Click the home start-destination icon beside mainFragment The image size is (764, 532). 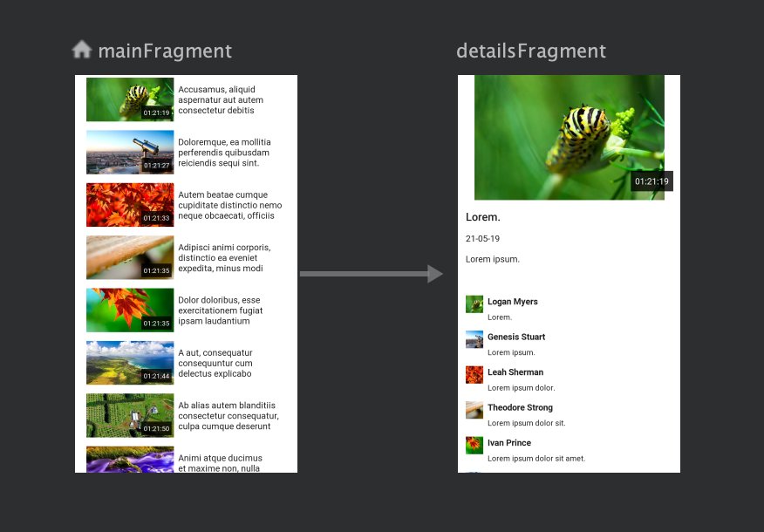pyautogui.click(x=81, y=50)
